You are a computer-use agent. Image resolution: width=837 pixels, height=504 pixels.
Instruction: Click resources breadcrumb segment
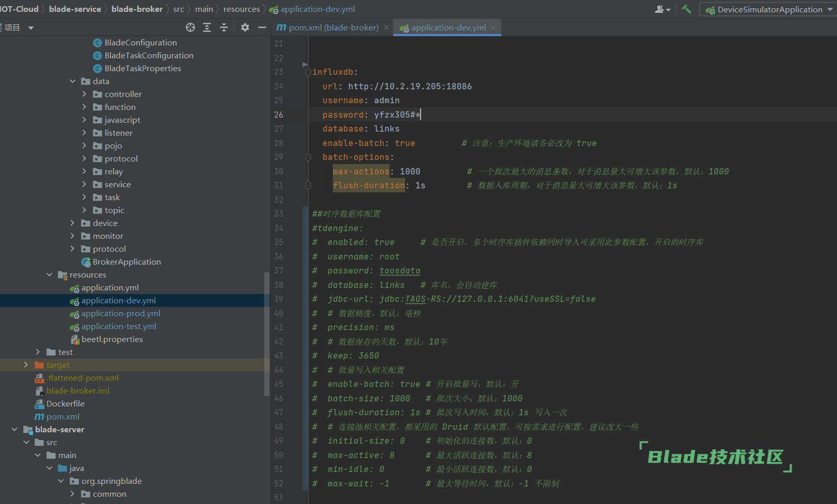pos(242,9)
